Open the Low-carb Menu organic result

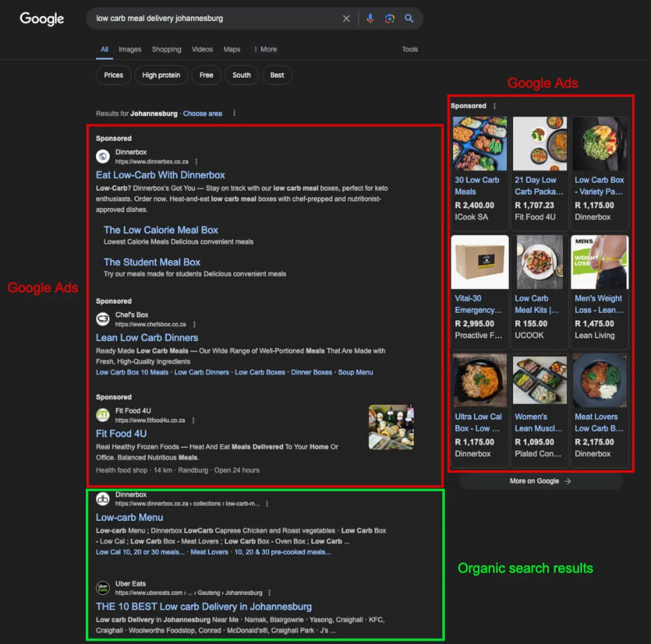coord(130,517)
